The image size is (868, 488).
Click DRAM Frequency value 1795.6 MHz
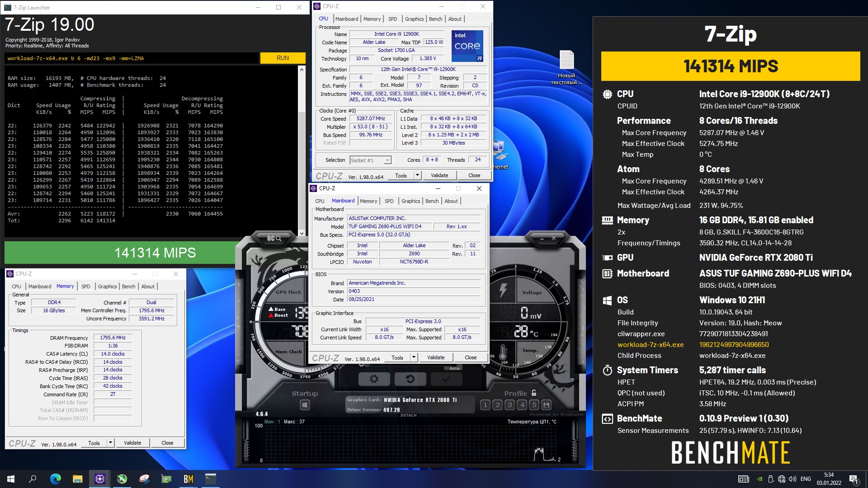click(113, 338)
